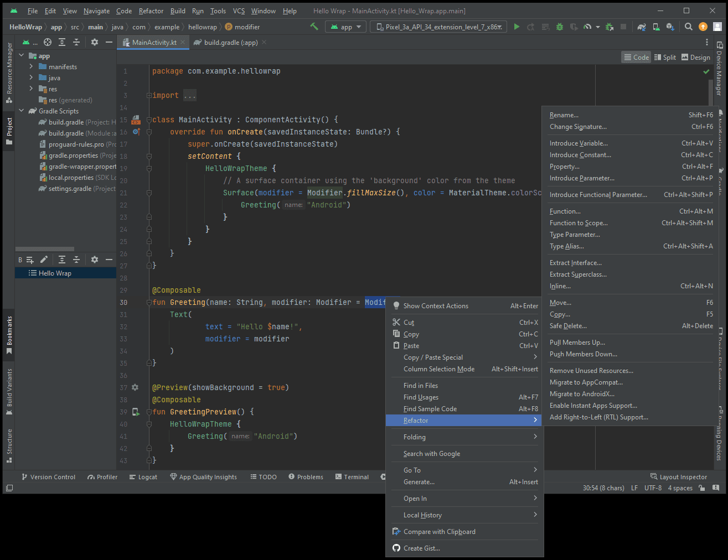Run the app with green play button
This screenshot has height=560, width=728.
click(x=517, y=27)
